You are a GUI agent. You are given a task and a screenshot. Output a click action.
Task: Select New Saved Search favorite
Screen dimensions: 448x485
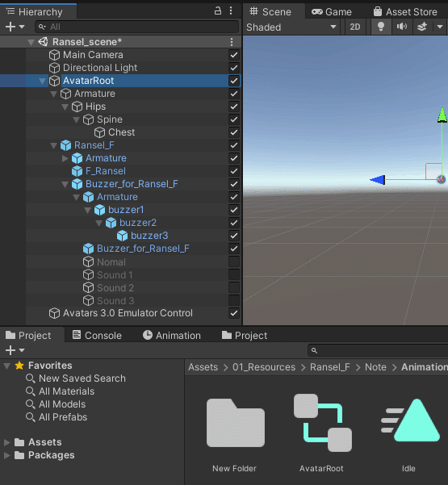82,378
